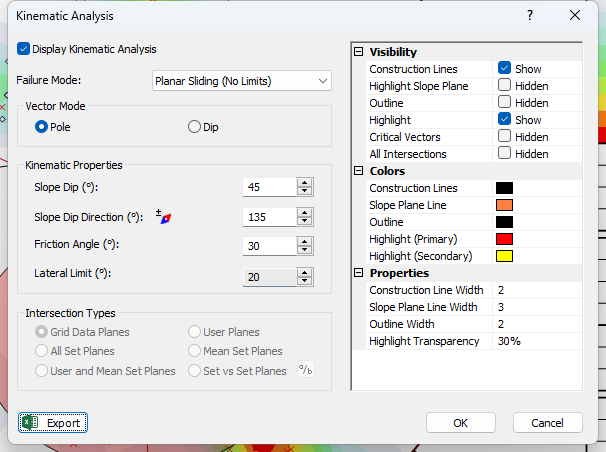The height and width of the screenshot is (452, 606).
Task: Click the Slope Plane Line Width label
Action: [423, 307]
